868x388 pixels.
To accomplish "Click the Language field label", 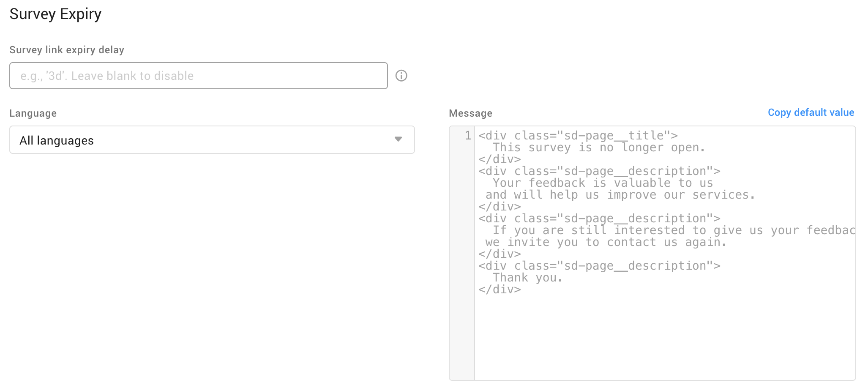I will pos(33,113).
